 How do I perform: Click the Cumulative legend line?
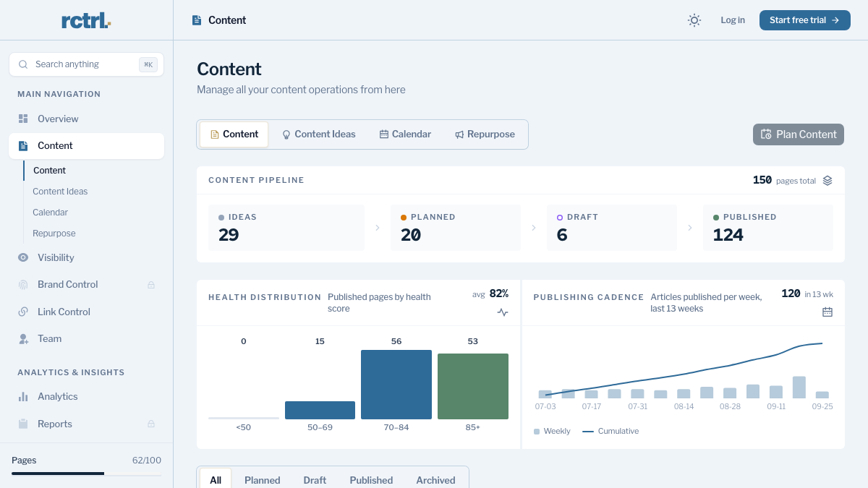point(588,432)
